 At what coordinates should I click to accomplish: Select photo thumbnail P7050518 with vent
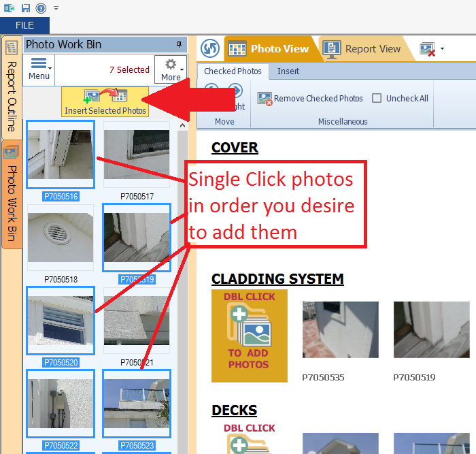[61, 238]
